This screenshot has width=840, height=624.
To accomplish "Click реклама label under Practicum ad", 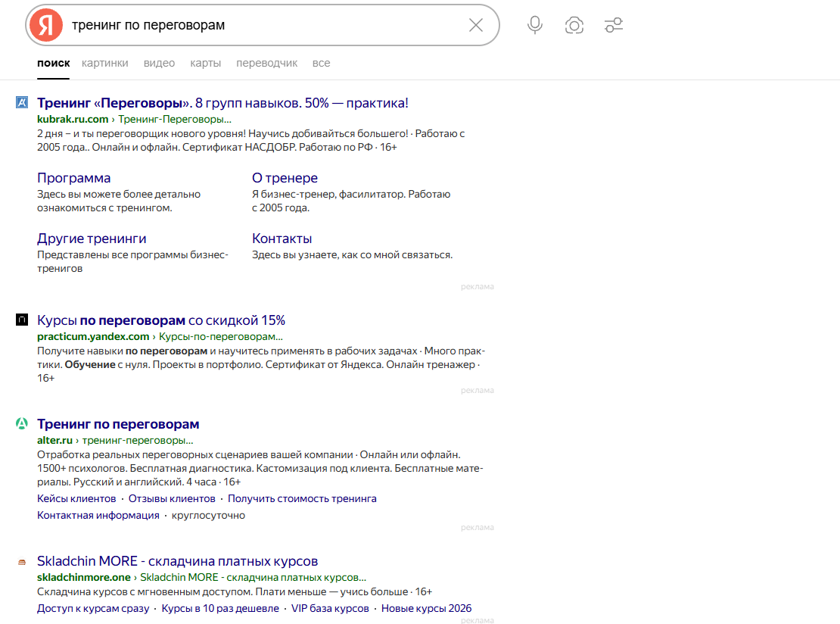I will pyautogui.click(x=478, y=390).
